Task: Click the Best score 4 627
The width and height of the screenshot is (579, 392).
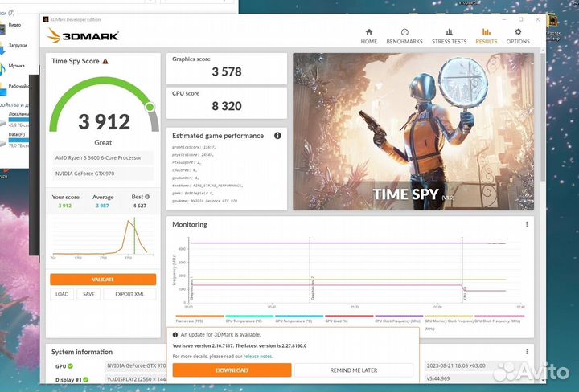Action: coord(140,206)
